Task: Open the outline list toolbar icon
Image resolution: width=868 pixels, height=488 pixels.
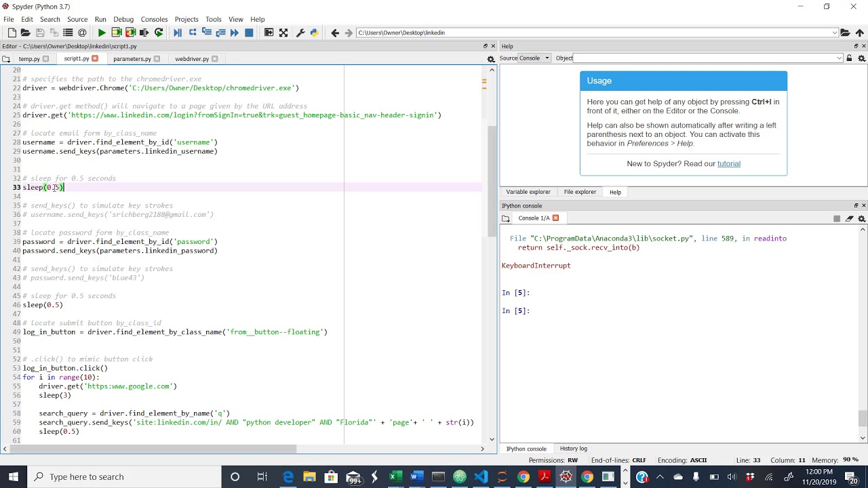Action: (68, 33)
